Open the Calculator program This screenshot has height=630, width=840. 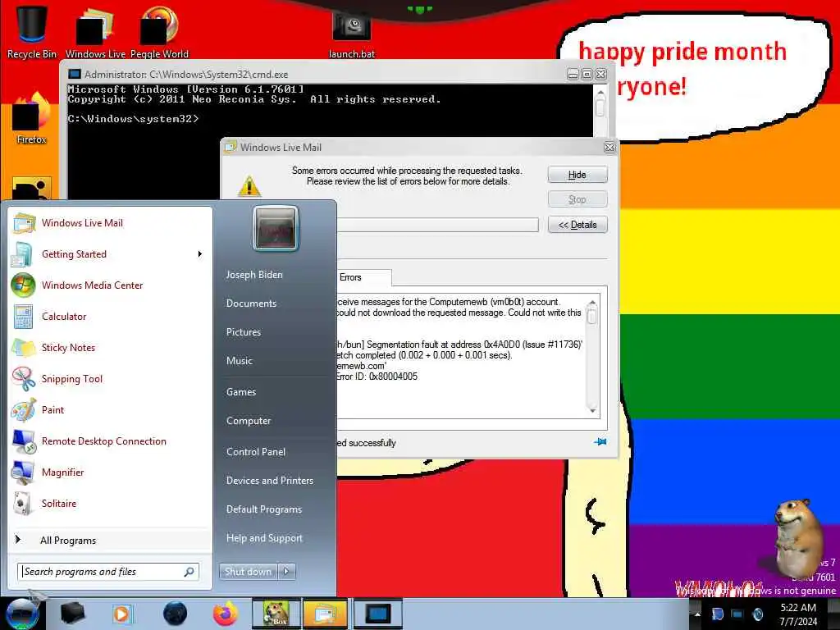(x=110, y=316)
